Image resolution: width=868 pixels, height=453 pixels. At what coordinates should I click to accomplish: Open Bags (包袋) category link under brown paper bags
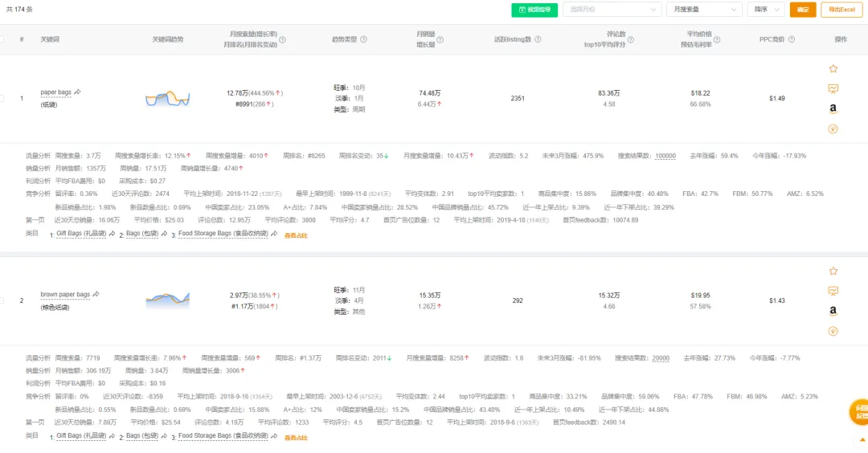(142, 436)
